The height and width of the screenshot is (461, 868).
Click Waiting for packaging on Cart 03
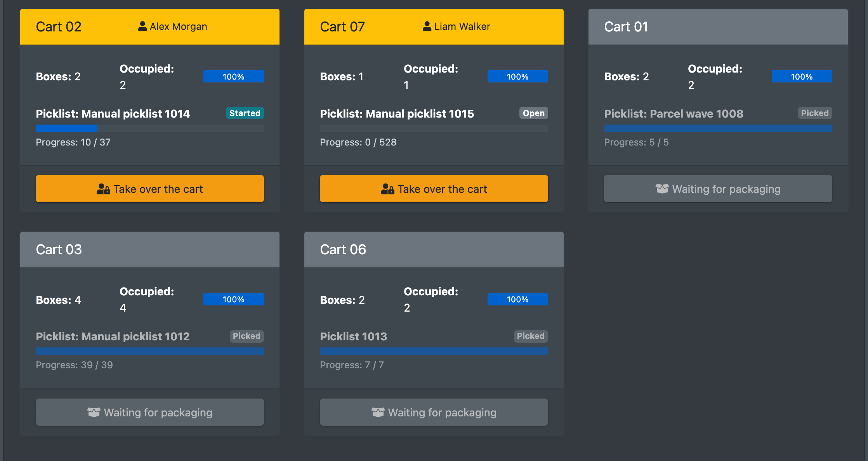pyautogui.click(x=150, y=412)
